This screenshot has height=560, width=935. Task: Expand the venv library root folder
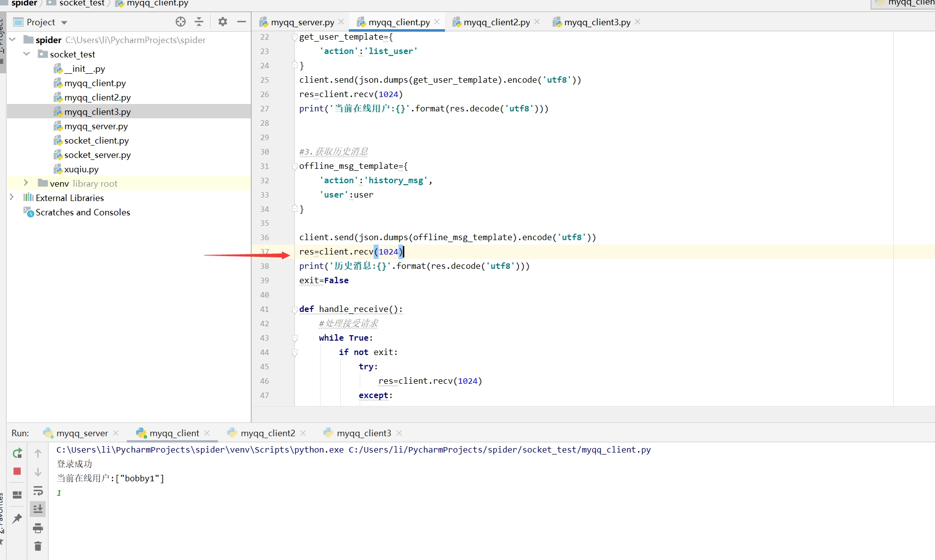26,183
